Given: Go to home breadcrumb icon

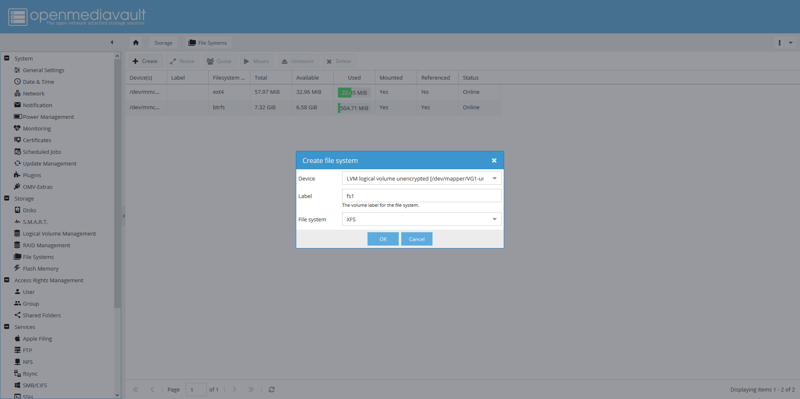Looking at the screenshot, I should (x=135, y=43).
